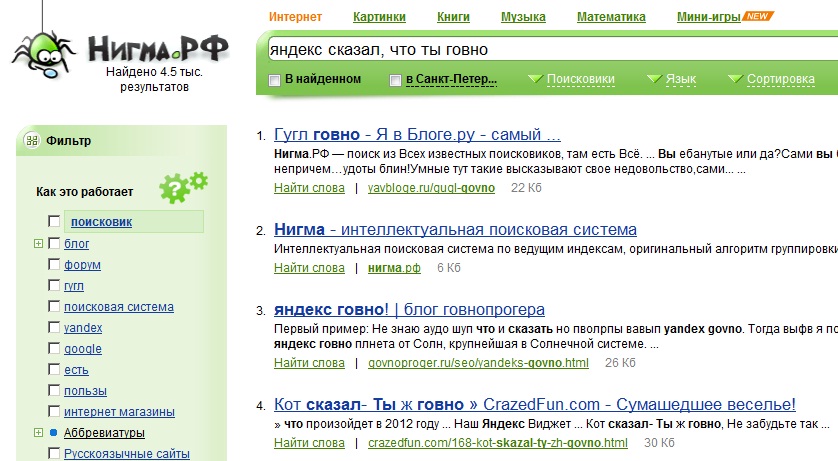The image size is (838, 461).
Task: Click the 'google' filter link
Action: (83, 349)
